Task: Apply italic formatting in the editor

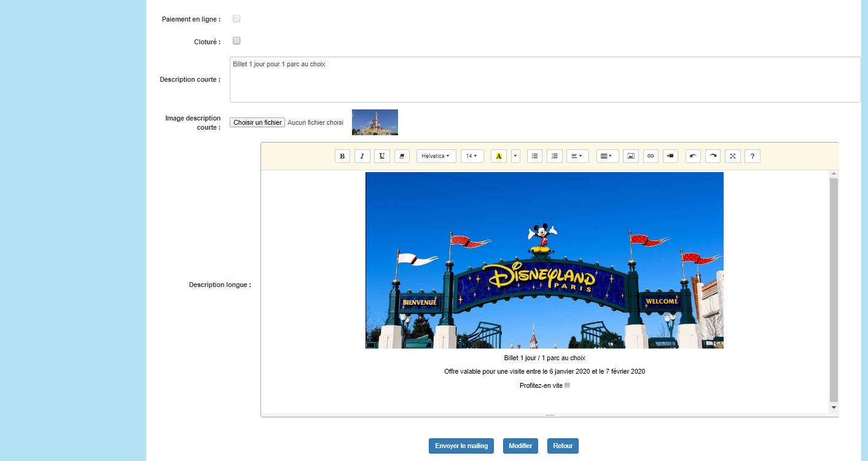Action: pos(362,156)
